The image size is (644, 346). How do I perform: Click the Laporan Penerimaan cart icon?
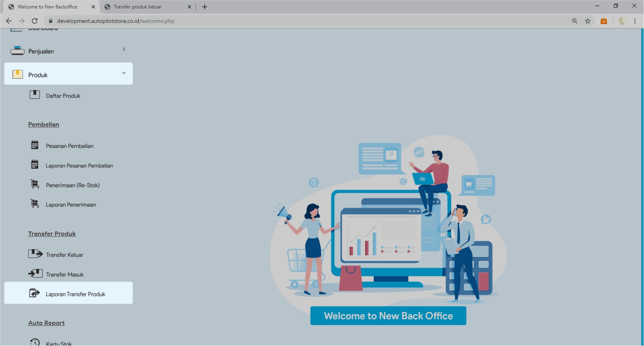point(35,204)
